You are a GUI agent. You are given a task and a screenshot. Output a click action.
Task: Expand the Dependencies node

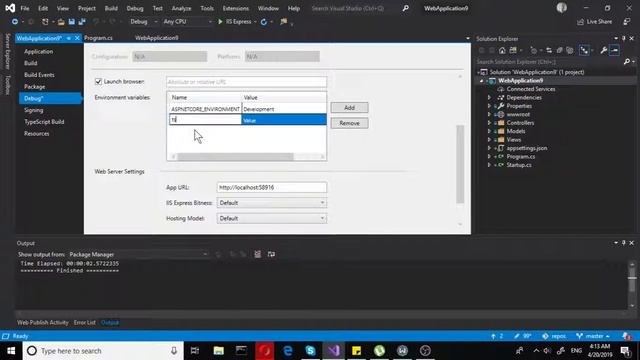click(x=489, y=98)
